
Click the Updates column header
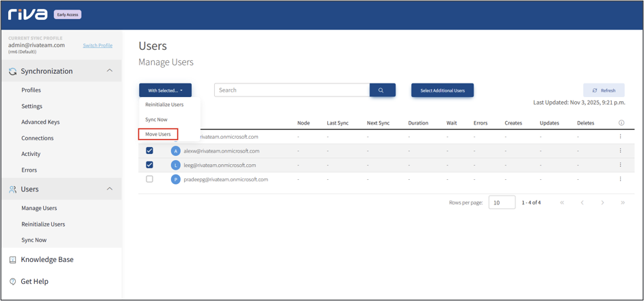pyautogui.click(x=549, y=123)
